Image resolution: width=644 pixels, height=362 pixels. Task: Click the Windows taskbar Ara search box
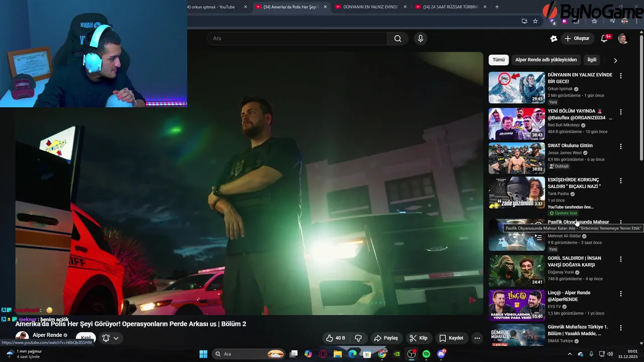[x=249, y=354]
